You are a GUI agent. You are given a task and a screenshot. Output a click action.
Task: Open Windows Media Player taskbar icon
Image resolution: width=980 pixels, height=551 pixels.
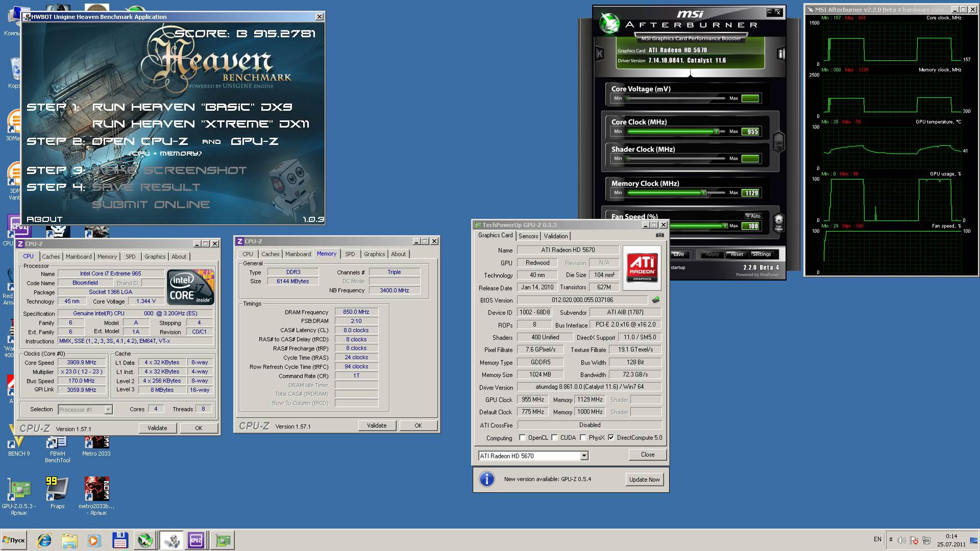(x=94, y=540)
